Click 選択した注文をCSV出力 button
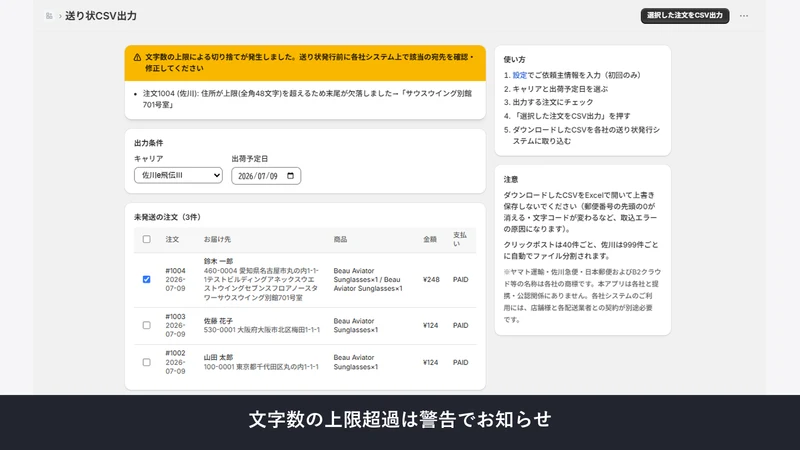The width and height of the screenshot is (800, 450). (x=685, y=15)
